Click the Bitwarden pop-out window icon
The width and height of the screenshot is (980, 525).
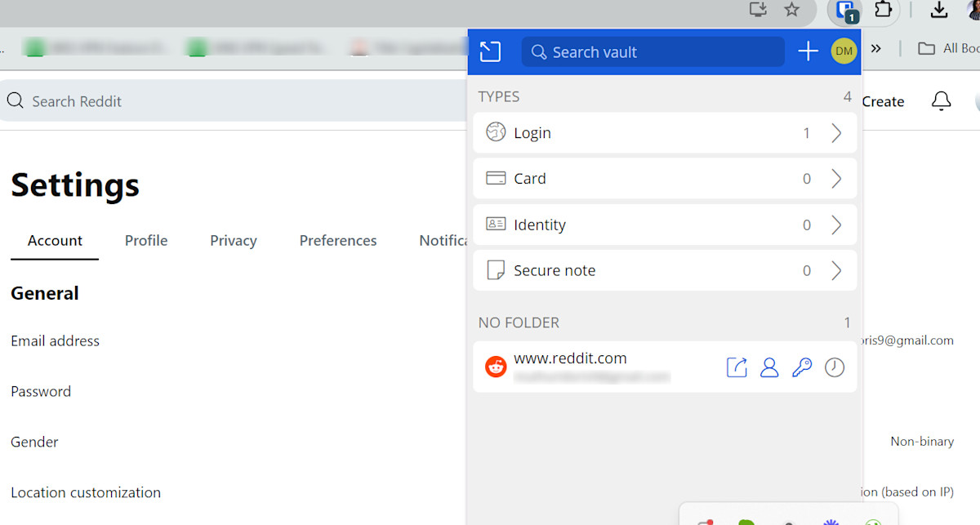pyautogui.click(x=490, y=52)
